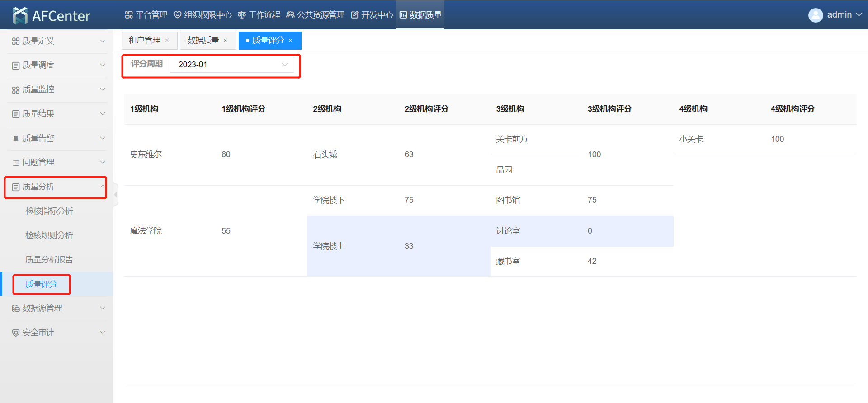Click the admin user avatar icon
This screenshot has width=868, height=403.
pyautogui.click(x=815, y=15)
